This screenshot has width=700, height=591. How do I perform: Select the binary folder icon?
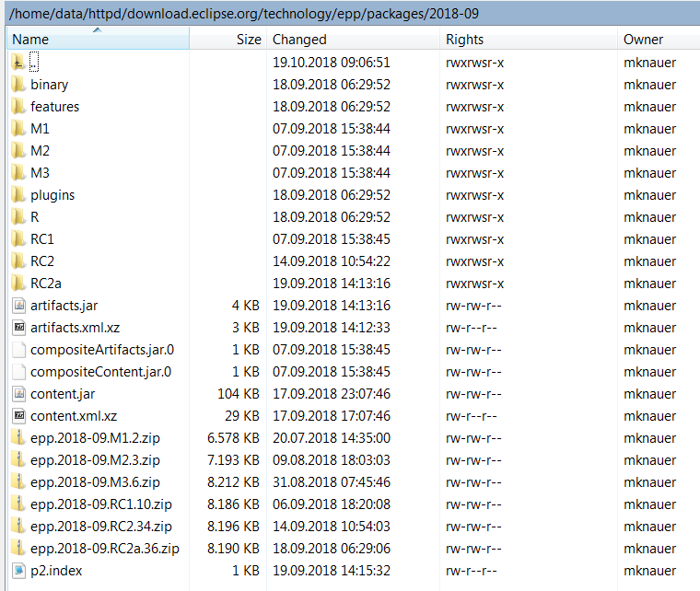pyautogui.click(x=18, y=85)
